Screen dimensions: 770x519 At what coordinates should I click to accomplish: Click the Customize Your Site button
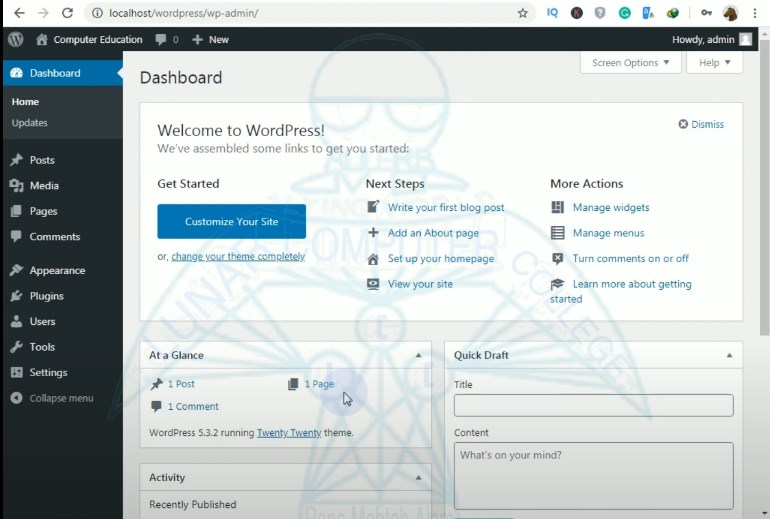click(x=231, y=221)
